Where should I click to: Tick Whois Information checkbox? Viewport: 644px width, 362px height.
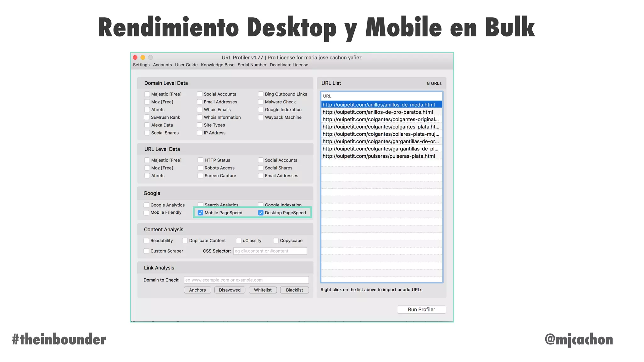[200, 117]
